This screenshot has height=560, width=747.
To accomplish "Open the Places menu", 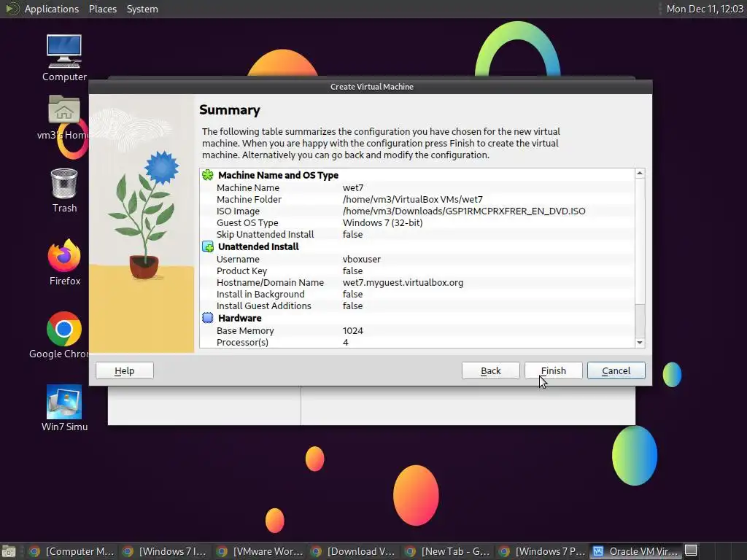I will pos(102,9).
